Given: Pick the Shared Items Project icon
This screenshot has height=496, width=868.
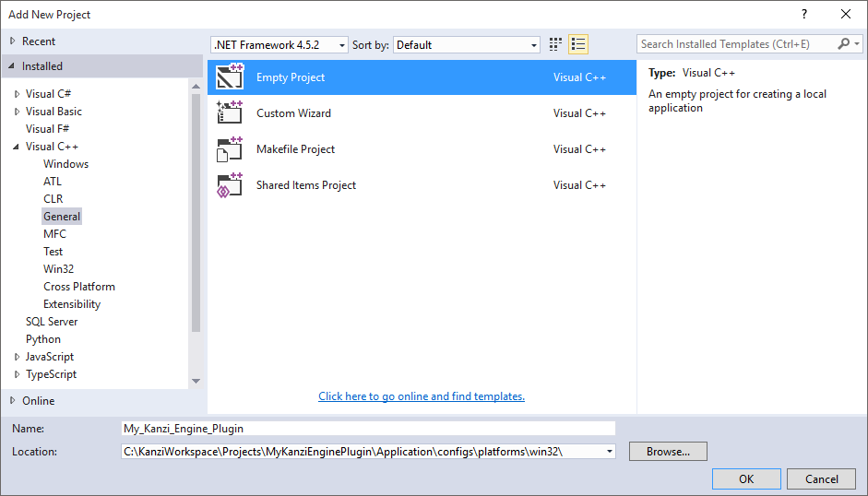Looking at the screenshot, I should click(x=229, y=185).
